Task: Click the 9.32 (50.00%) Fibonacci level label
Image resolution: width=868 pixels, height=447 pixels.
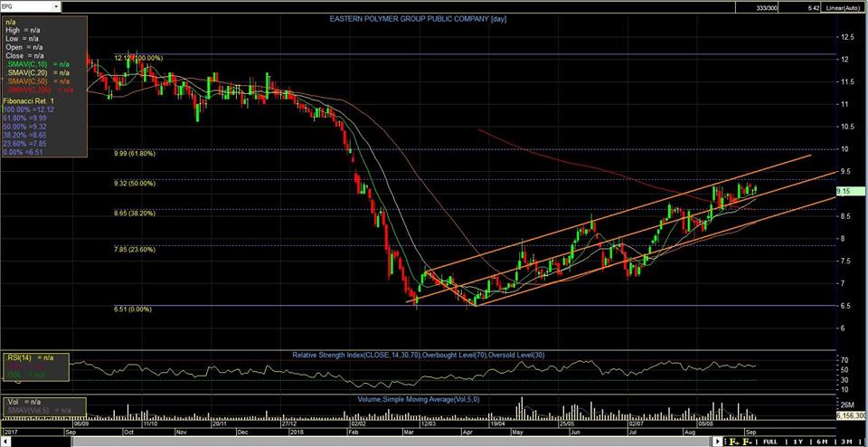Action: (135, 184)
